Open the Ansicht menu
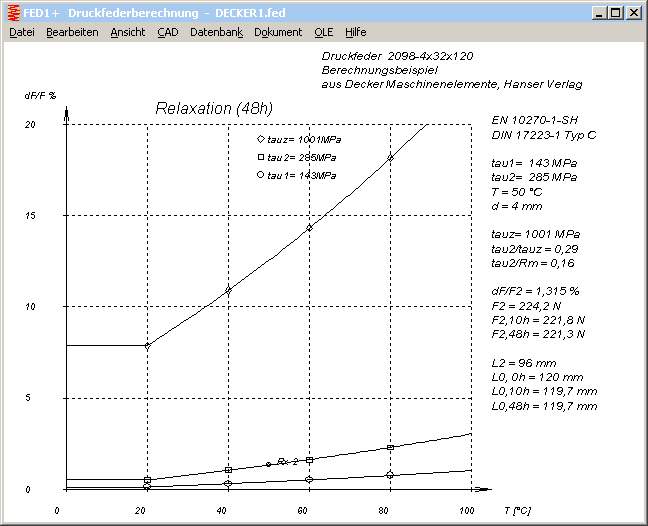The image size is (648, 526). coord(128,32)
